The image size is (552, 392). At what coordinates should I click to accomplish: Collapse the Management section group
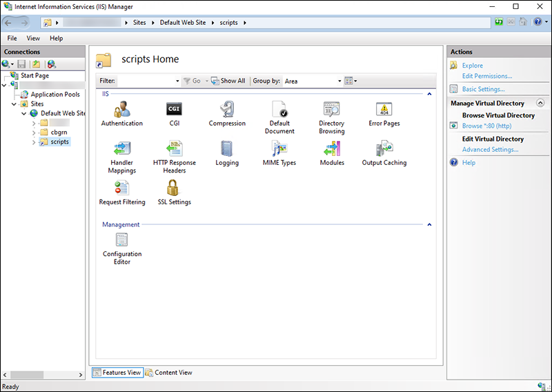[x=429, y=224]
